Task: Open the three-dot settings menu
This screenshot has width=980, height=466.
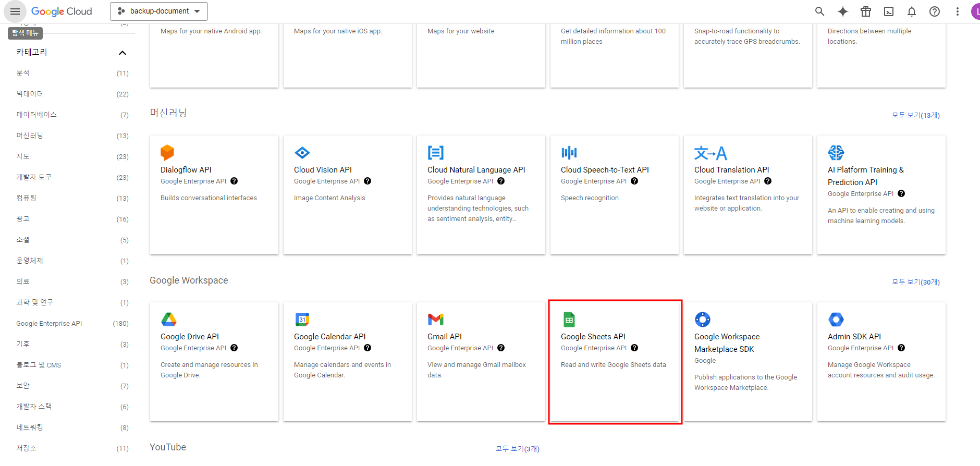Action: 958,11
